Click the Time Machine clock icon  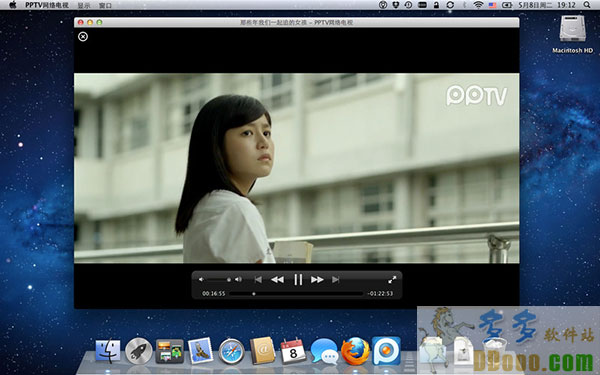pos(408,5)
